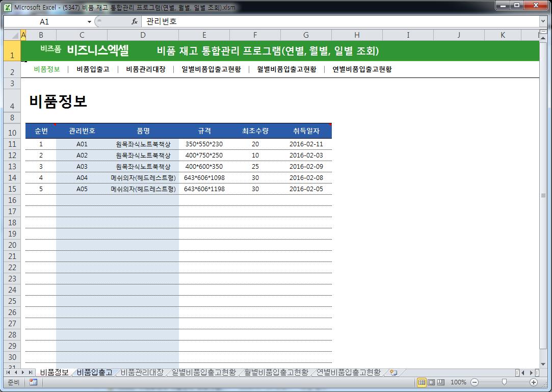Click the Excel application icon in title bar
This screenshot has width=552, height=392.
[8, 7]
